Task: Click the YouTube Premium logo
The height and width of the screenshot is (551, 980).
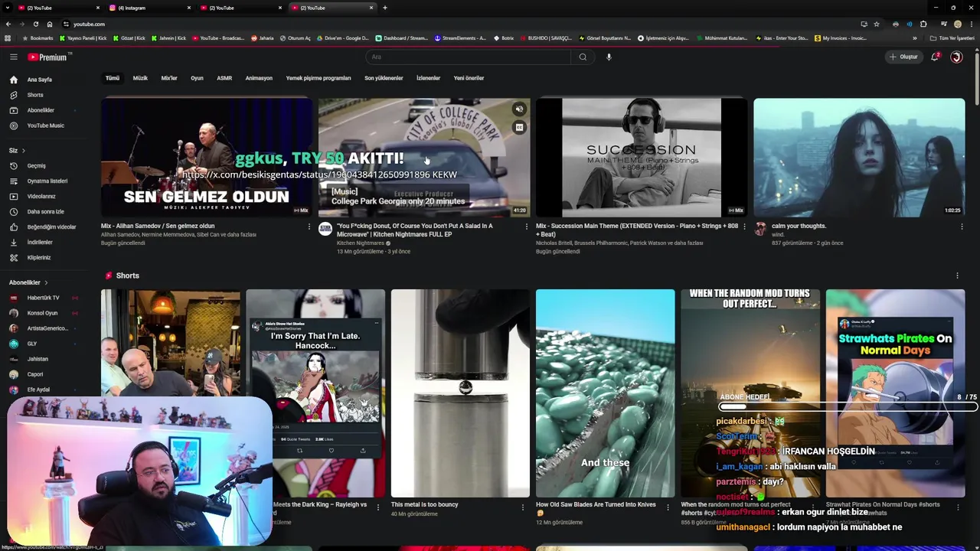Action: point(48,57)
